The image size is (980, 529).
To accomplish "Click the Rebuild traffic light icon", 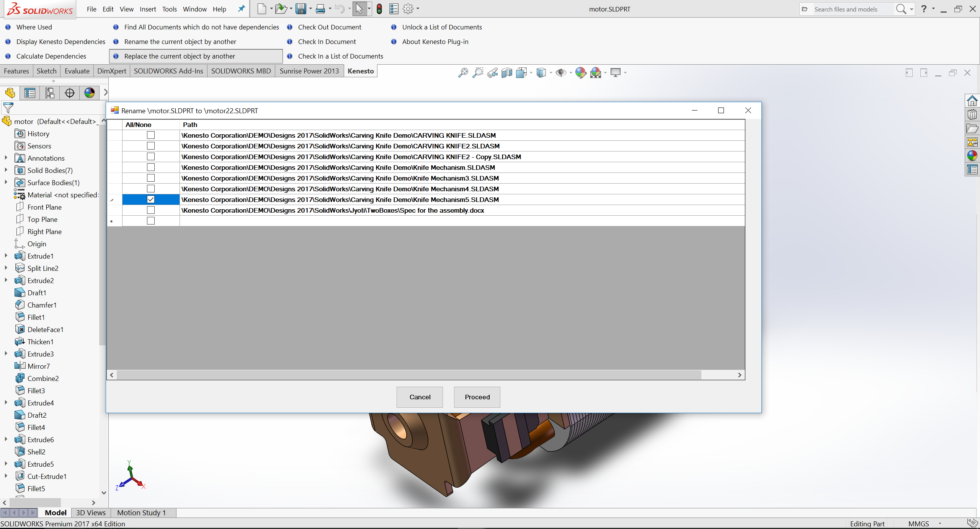I will 379,8.
